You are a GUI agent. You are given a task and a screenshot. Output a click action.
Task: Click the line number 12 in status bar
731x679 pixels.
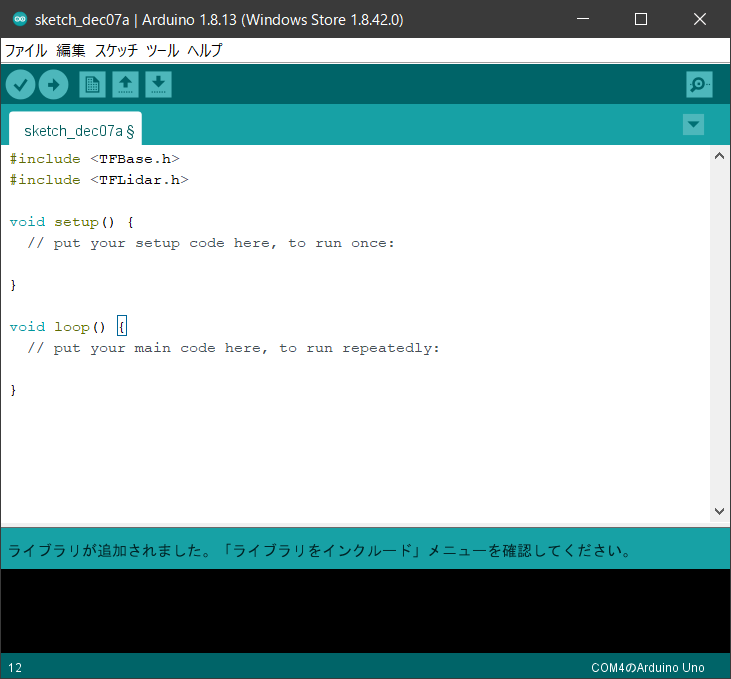tap(15, 667)
